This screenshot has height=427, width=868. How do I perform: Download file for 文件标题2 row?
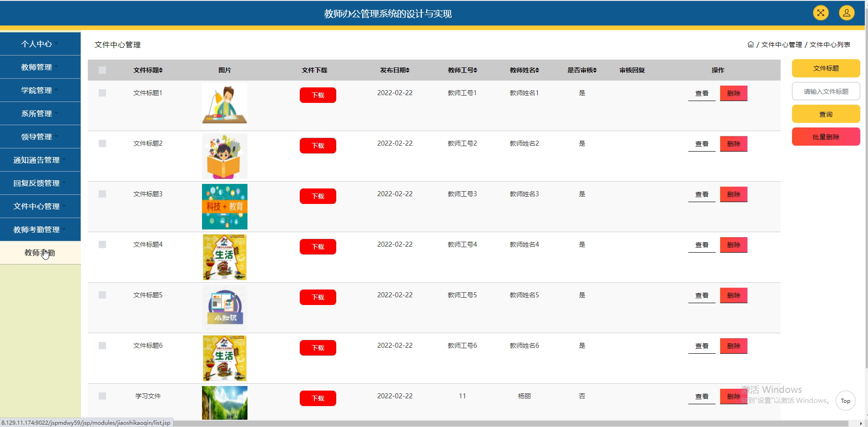(x=318, y=146)
